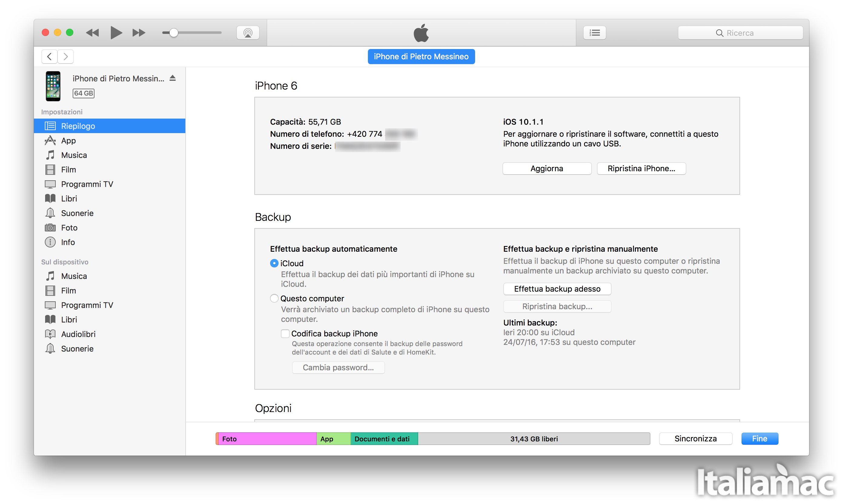Click the Audiolibri book icon

(x=50, y=334)
